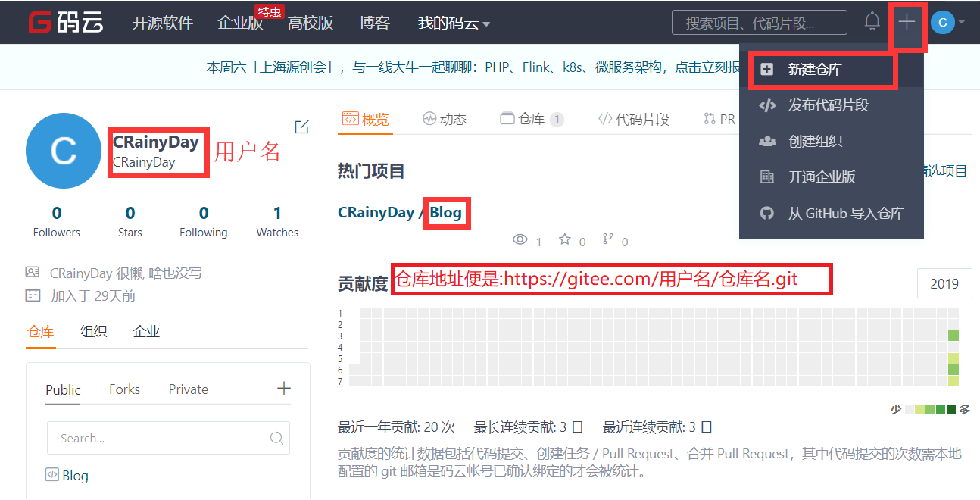Viewport: 980px width, 500px height.
Task: Focus the Search... repository input field
Action: pos(168,438)
